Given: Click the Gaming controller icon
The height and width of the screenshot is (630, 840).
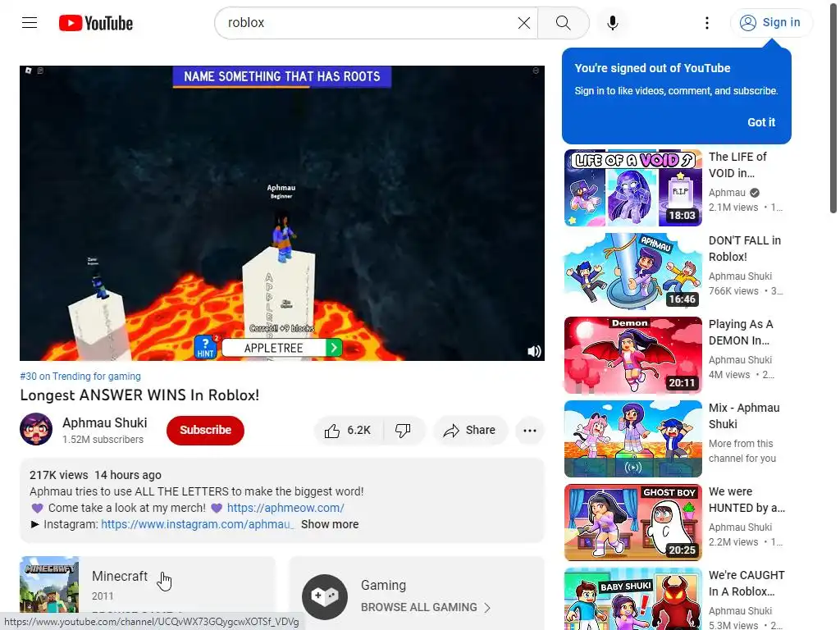Looking at the screenshot, I should pos(325,597).
